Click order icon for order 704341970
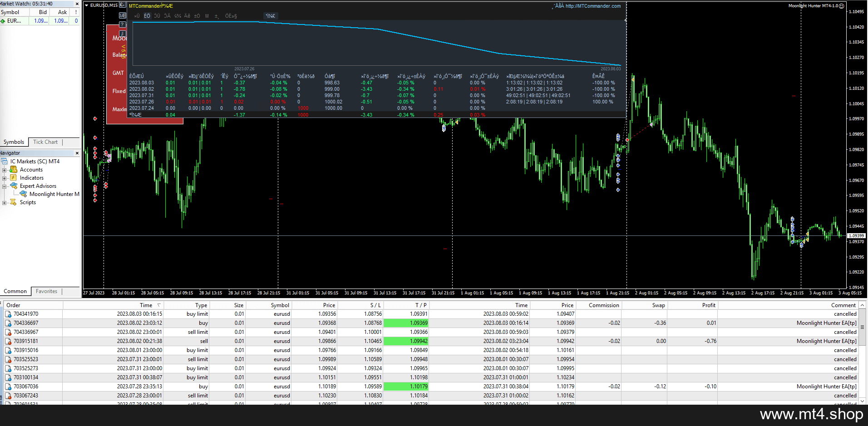 tap(8, 314)
